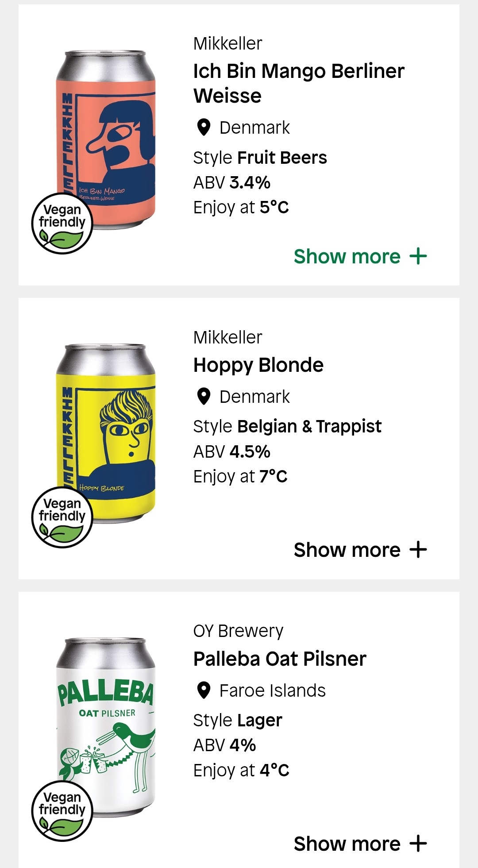Screen dimensions: 478x868
Task: Click the OY Brewery brand name
Action: point(238,631)
